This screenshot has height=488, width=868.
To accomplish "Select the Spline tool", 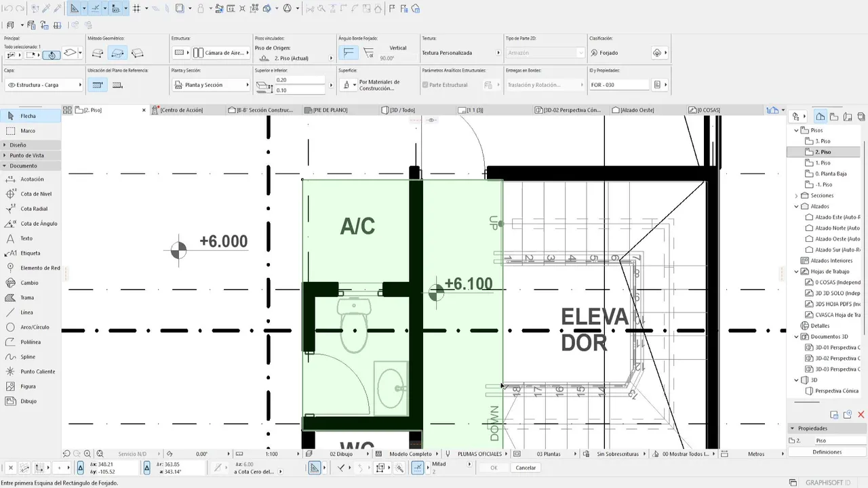I will [x=31, y=357].
